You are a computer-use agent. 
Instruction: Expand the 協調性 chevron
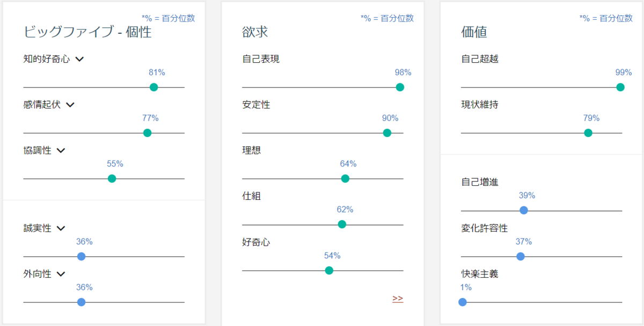tap(61, 150)
